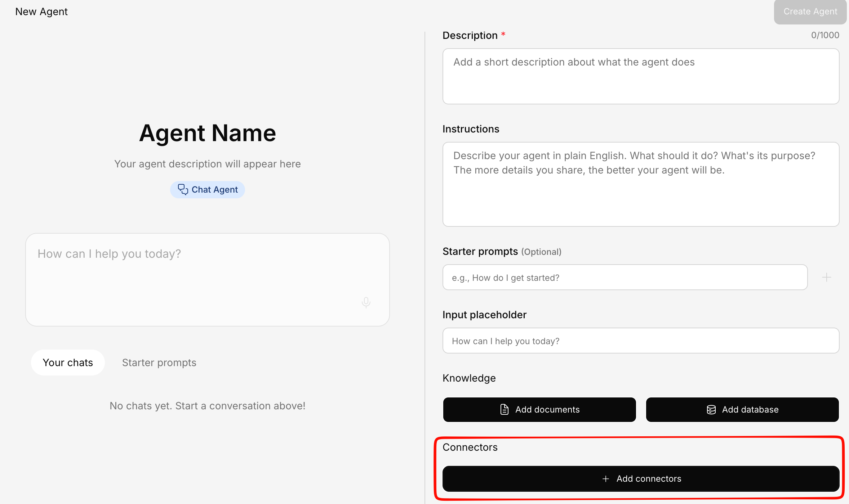Switch to the Starter prompts tab
The width and height of the screenshot is (849, 504).
(x=159, y=363)
